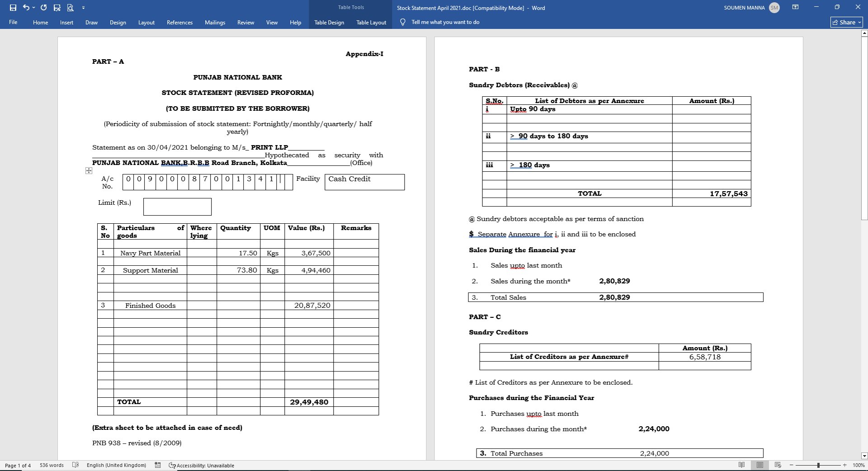Click the Support Material cell
Viewport: 868px width, 471px height.
coord(150,270)
